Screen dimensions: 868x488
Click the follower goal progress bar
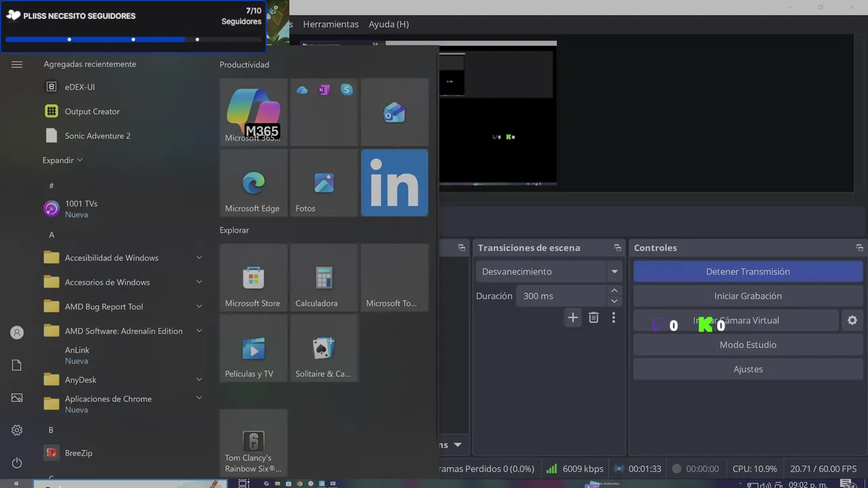[134, 39]
